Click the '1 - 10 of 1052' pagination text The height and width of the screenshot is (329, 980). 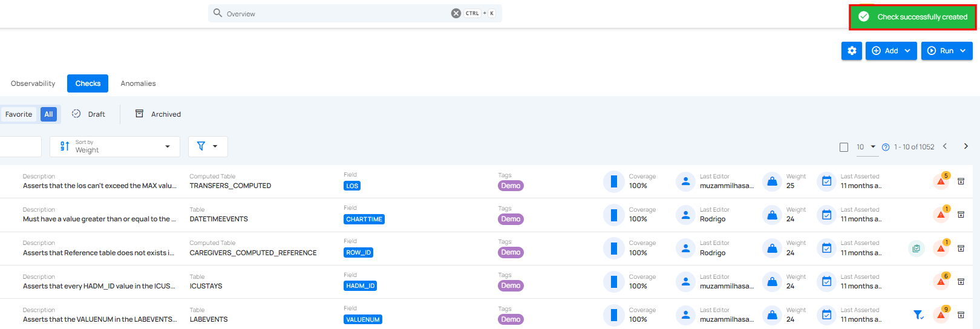(914, 147)
